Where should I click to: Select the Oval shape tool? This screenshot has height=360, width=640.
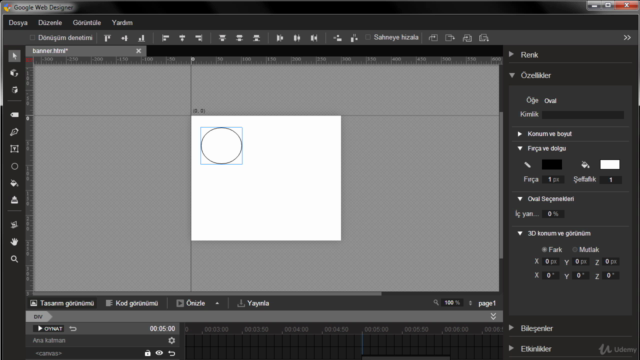[x=14, y=166]
